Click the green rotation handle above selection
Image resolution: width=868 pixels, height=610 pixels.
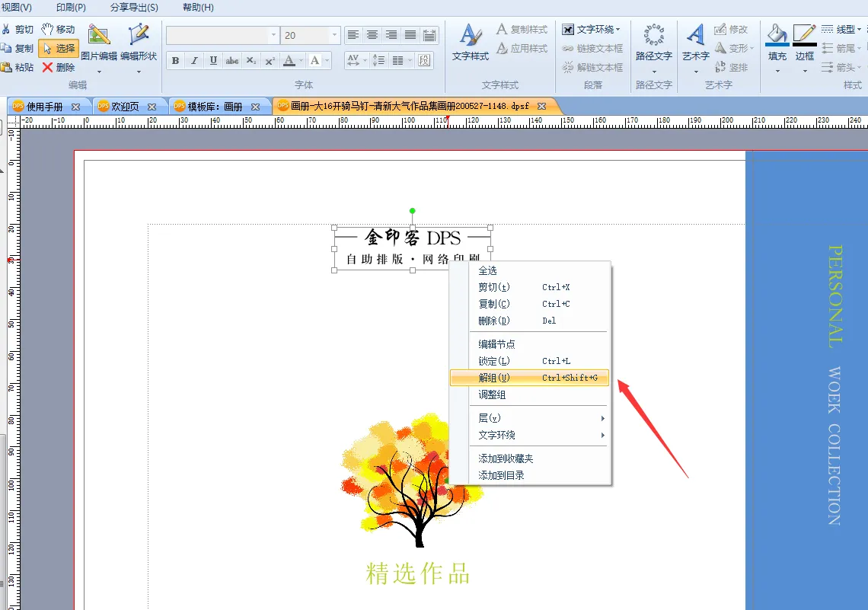pyautogui.click(x=413, y=211)
